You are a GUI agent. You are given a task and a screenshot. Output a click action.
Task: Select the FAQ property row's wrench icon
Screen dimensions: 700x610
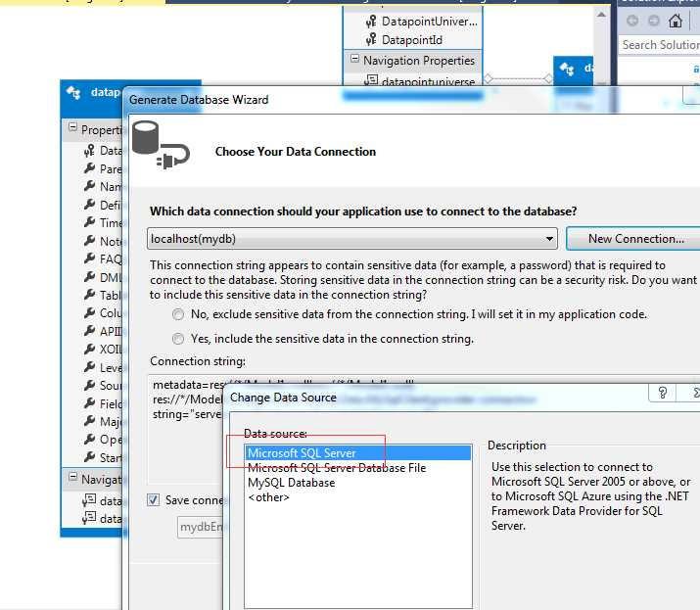pyautogui.click(x=89, y=258)
